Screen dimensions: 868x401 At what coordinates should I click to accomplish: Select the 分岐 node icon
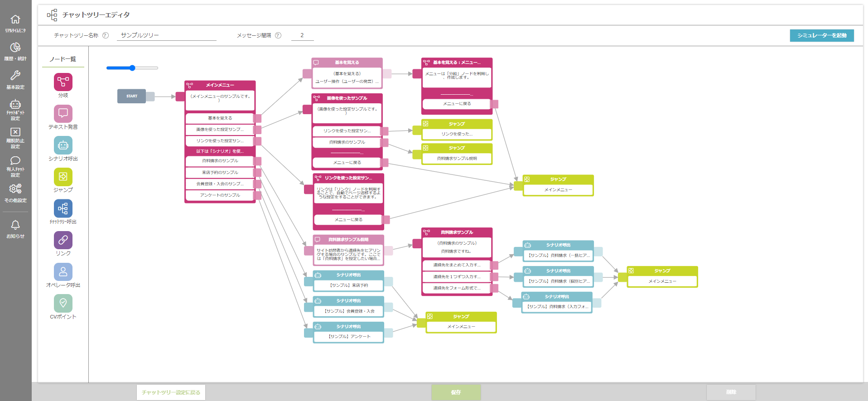pyautogui.click(x=63, y=82)
